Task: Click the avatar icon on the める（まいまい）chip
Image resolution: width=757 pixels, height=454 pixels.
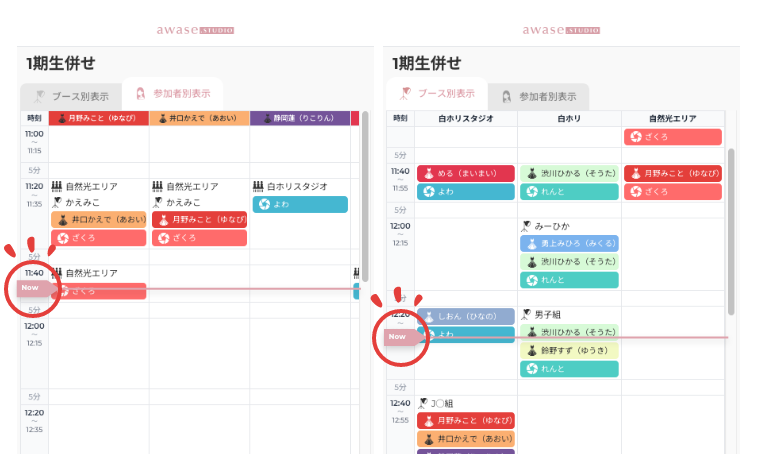Action: pyautogui.click(x=429, y=173)
